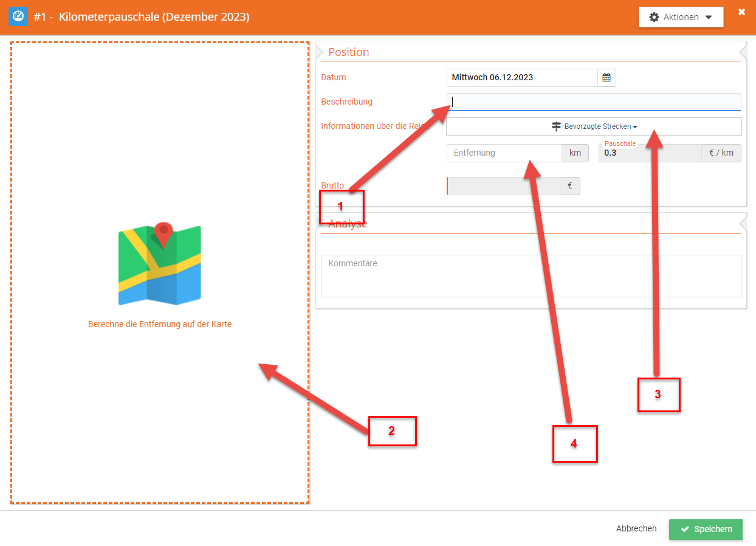756x546 pixels.
Task: Collapse the Position panel via its corner fold
Action: (743, 49)
